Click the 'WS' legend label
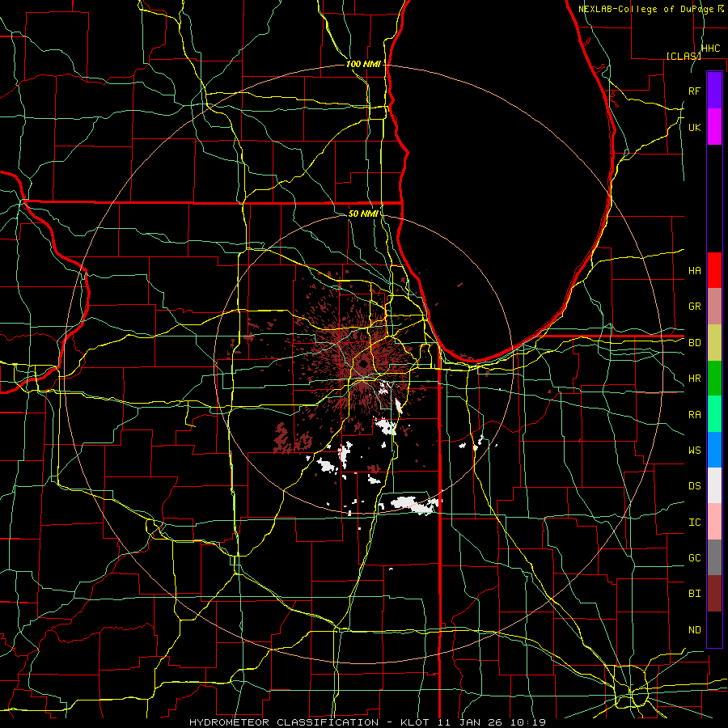This screenshot has width=728, height=728. click(x=694, y=450)
